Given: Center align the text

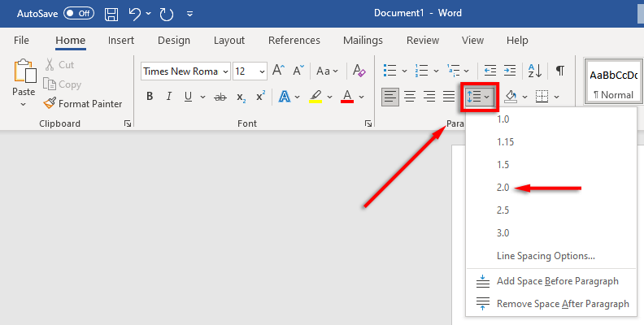Looking at the screenshot, I should 410,97.
